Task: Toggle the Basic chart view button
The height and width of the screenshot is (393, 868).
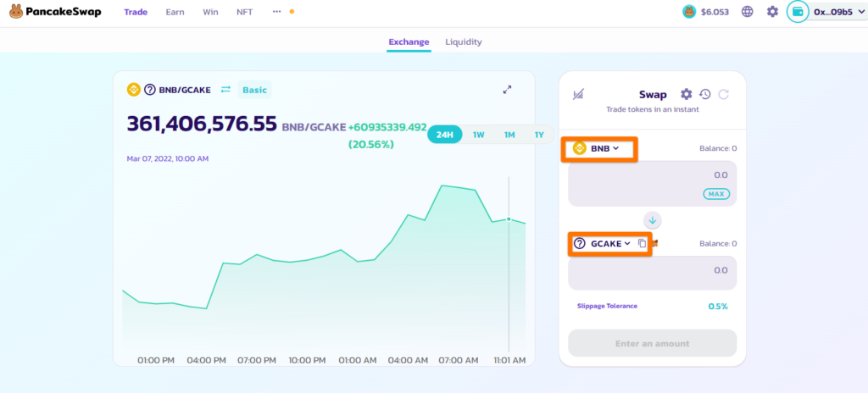Action: point(254,90)
